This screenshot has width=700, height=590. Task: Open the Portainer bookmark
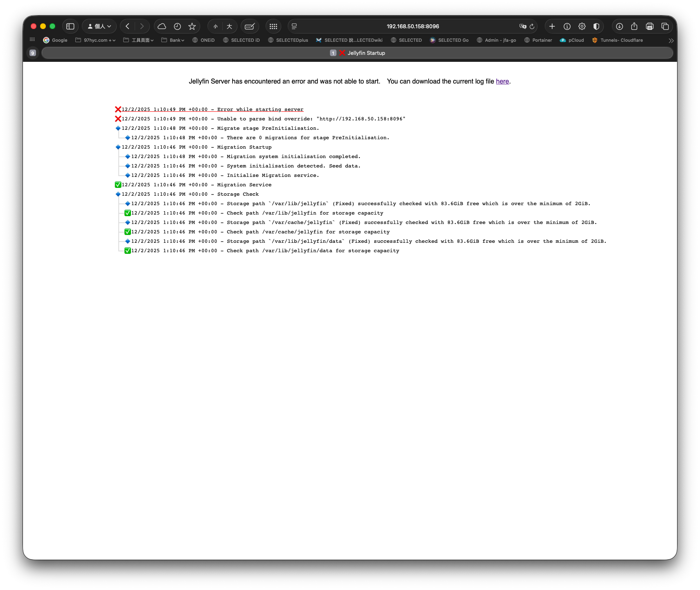(538, 40)
